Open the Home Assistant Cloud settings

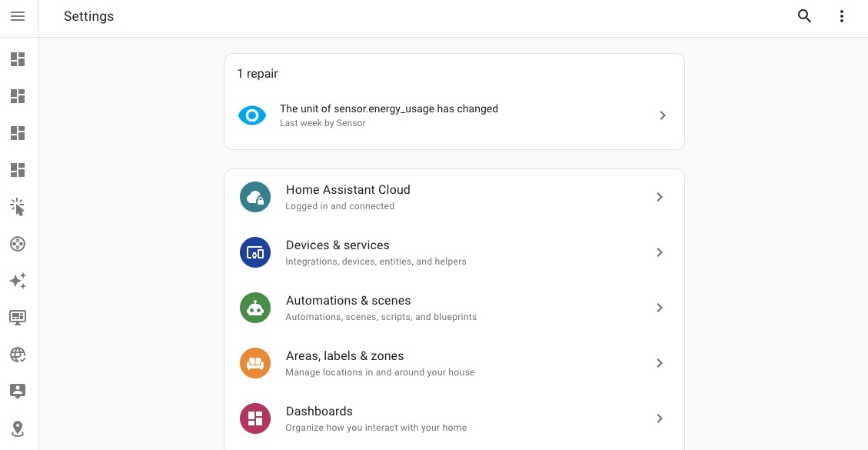(454, 197)
